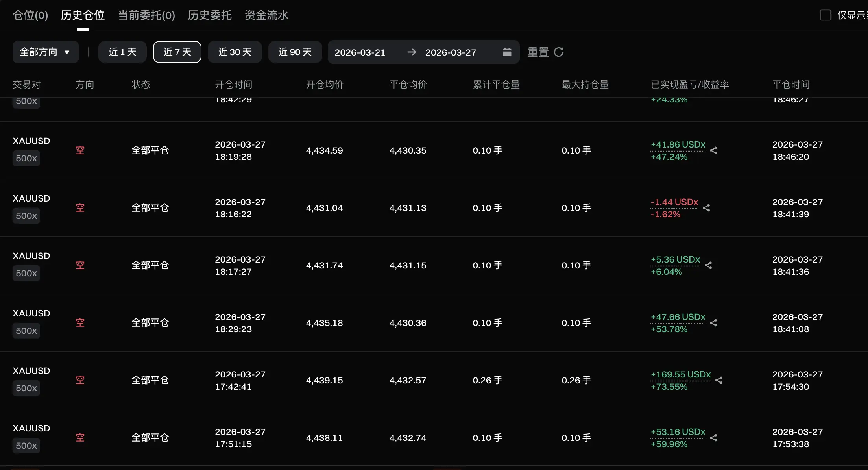Viewport: 868px width, 470px height.
Task: Select the 近 7 天 range filter
Action: coord(177,52)
